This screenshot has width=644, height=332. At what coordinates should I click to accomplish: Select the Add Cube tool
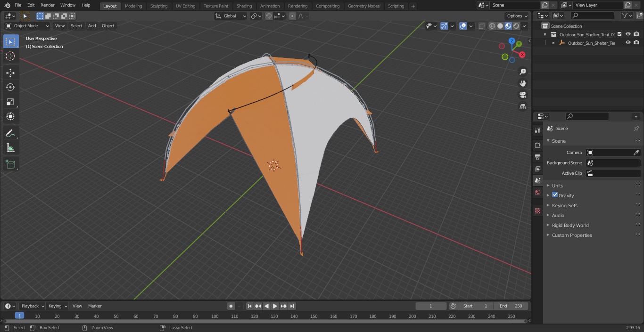coord(10,164)
